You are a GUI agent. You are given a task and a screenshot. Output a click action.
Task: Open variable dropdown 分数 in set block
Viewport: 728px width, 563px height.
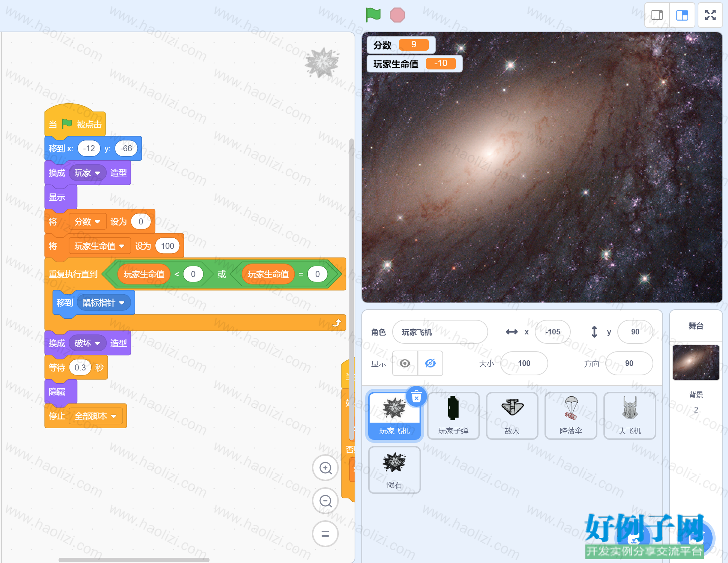[x=87, y=222]
